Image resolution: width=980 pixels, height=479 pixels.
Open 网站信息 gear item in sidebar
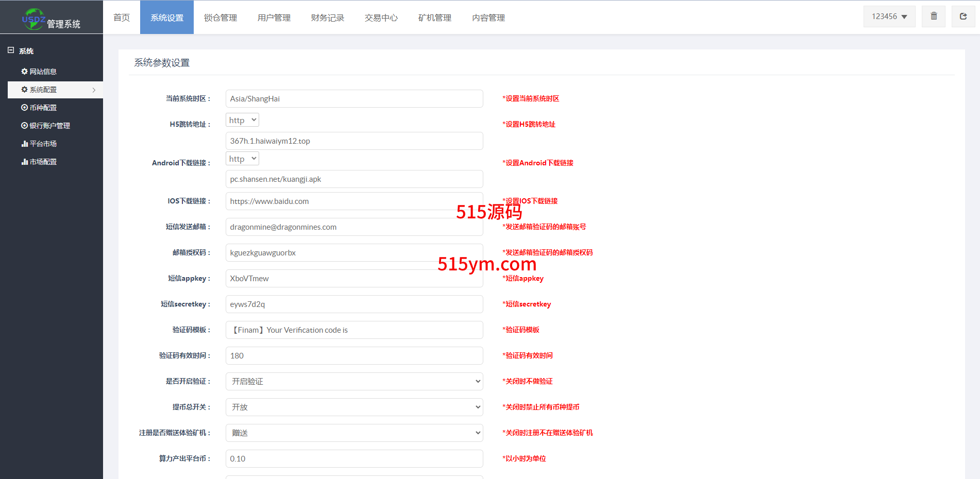coord(39,72)
